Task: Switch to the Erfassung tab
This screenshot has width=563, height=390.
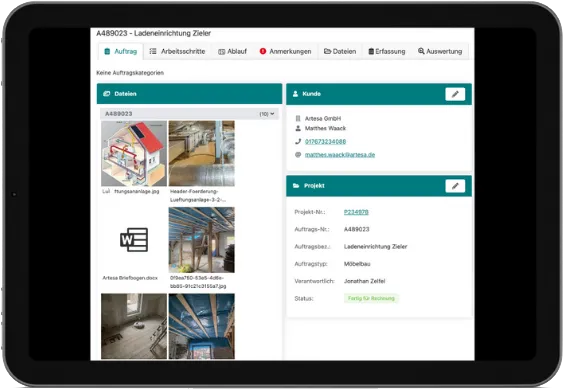Action: (x=387, y=51)
